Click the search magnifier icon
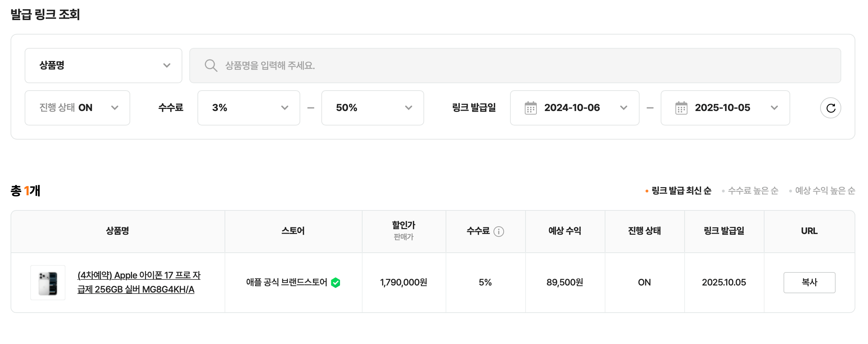The width and height of the screenshot is (868, 344). [210, 65]
